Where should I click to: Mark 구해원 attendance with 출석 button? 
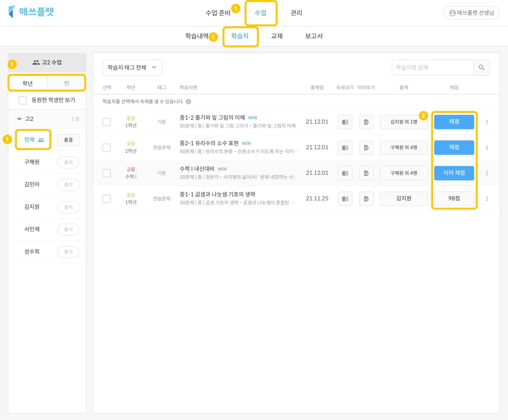68,162
